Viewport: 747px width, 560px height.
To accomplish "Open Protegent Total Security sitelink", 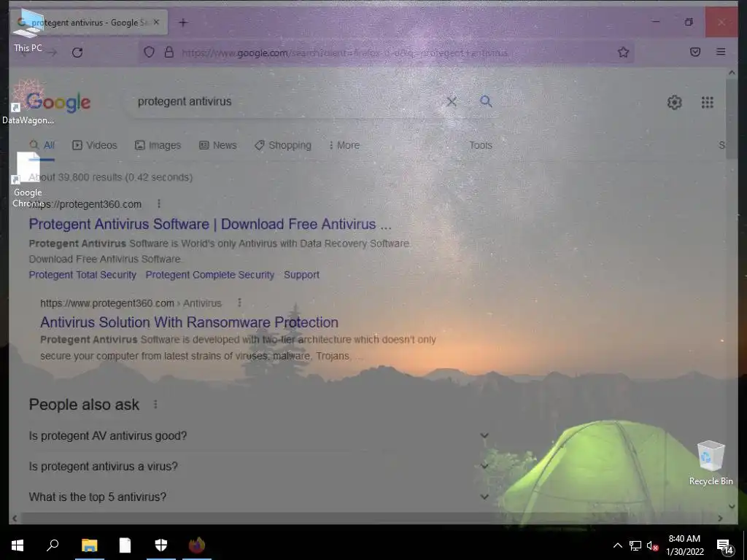I will tap(82, 275).
